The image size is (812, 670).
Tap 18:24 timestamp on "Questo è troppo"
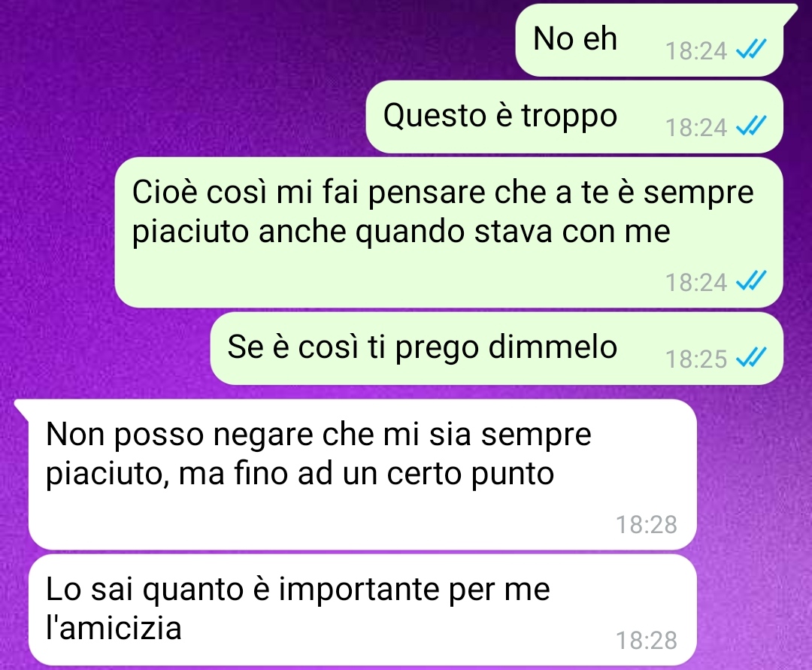[696, 128]
